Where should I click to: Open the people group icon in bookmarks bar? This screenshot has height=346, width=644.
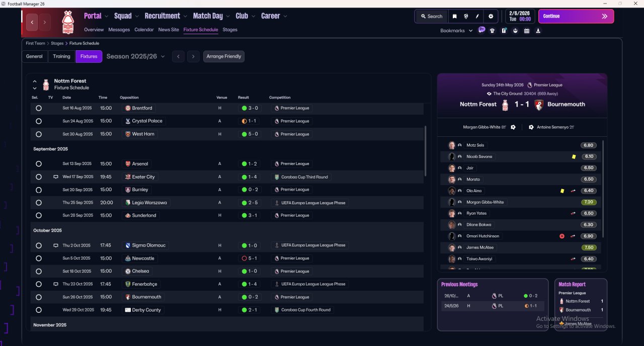pyautogui.click(x=515, y=31)
